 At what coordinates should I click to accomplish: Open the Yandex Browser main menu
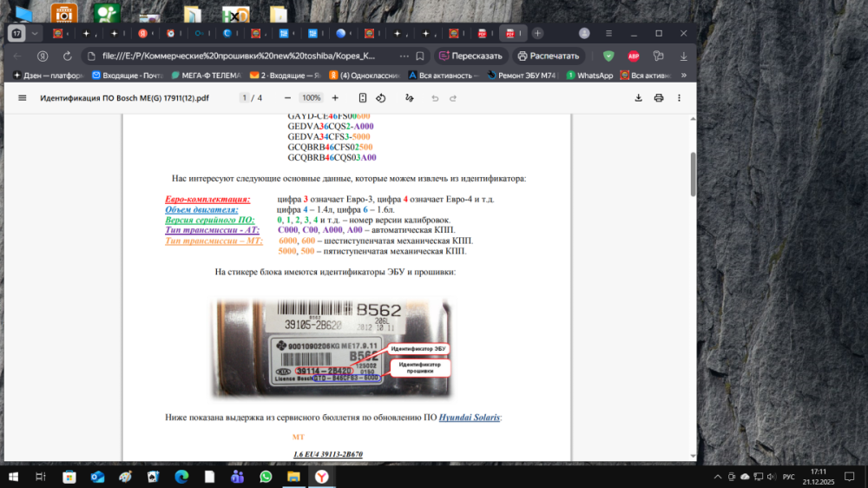(x=609, y=33)
